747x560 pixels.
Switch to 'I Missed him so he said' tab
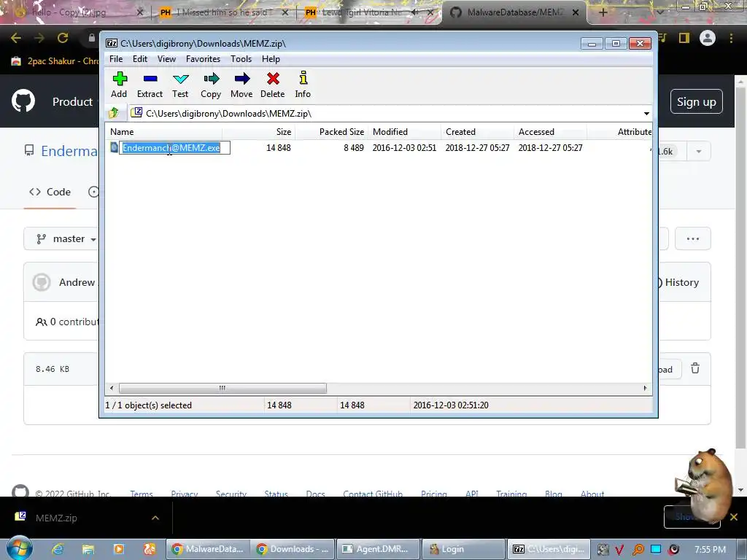pyautogui.click(x=223, y=12)
